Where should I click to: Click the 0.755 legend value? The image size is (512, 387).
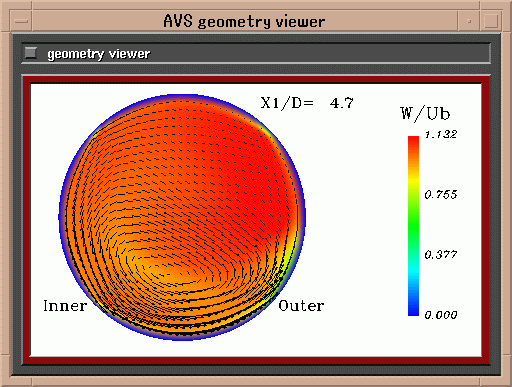click(441, 194)
